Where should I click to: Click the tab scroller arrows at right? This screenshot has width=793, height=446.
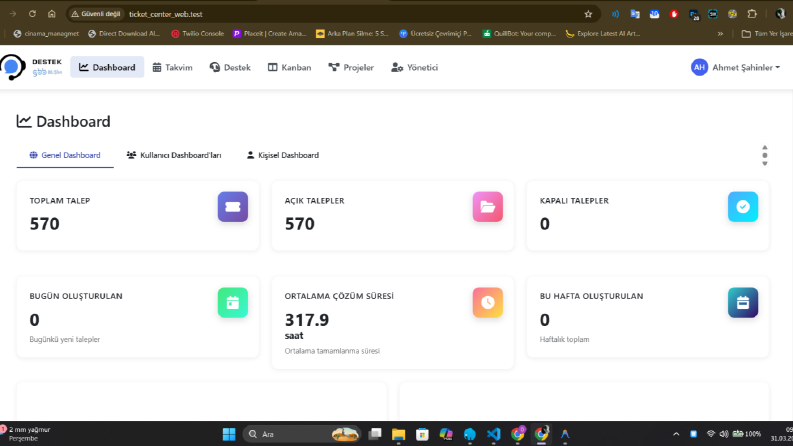coord(765,155)
